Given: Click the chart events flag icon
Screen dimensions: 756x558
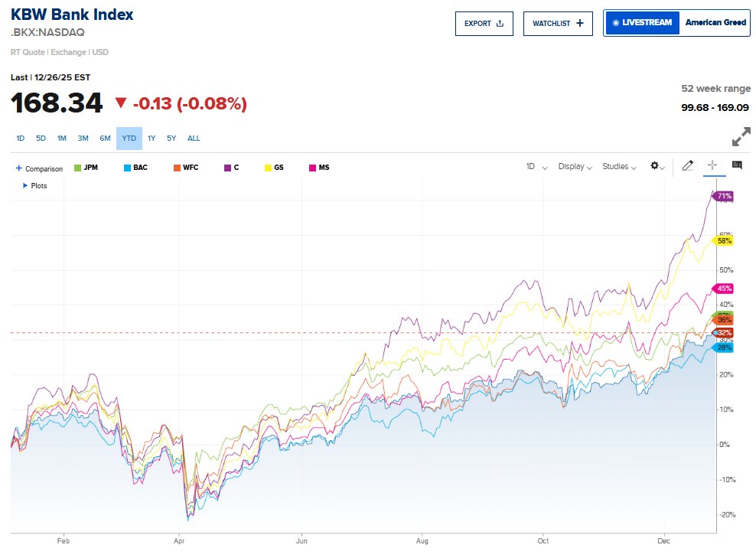Looking at the screenshot, I should click(737, 165).
